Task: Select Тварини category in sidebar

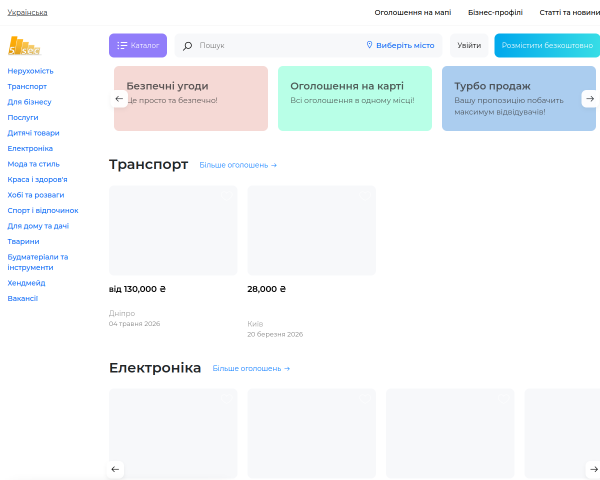Action: [x=23, y=242]
